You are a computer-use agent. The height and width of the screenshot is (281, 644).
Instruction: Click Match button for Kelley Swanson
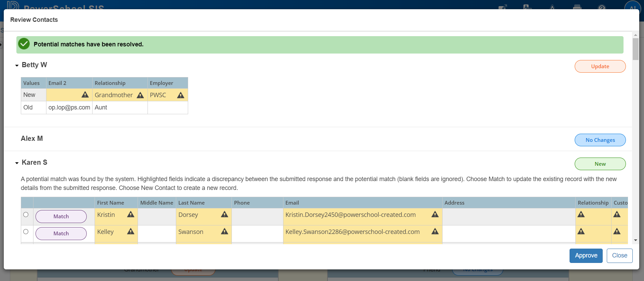click(x=61, y=234)
